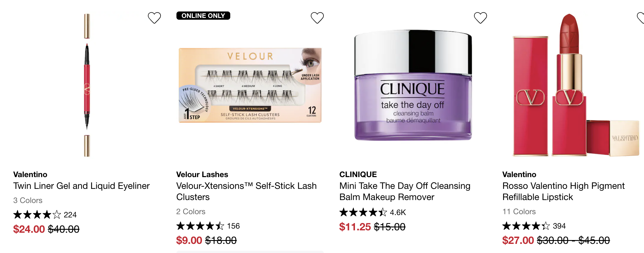This screenshot has width=644, height=253.
Task: Click the ONLINE ONLY badge
Action: coord(203,16)
